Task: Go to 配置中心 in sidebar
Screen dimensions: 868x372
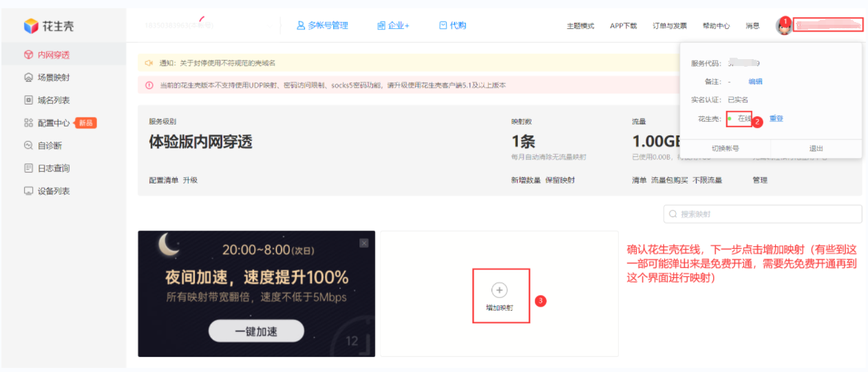Action: point(53,123)
